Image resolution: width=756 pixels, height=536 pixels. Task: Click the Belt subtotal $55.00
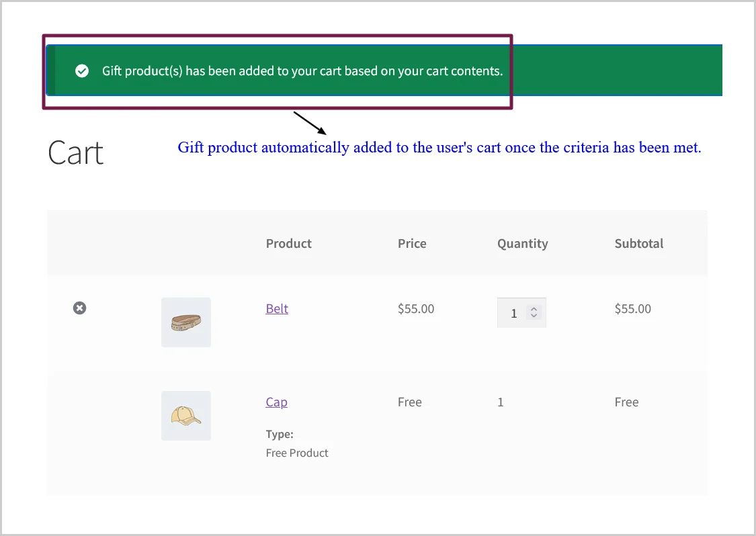(x=632, y=308)
